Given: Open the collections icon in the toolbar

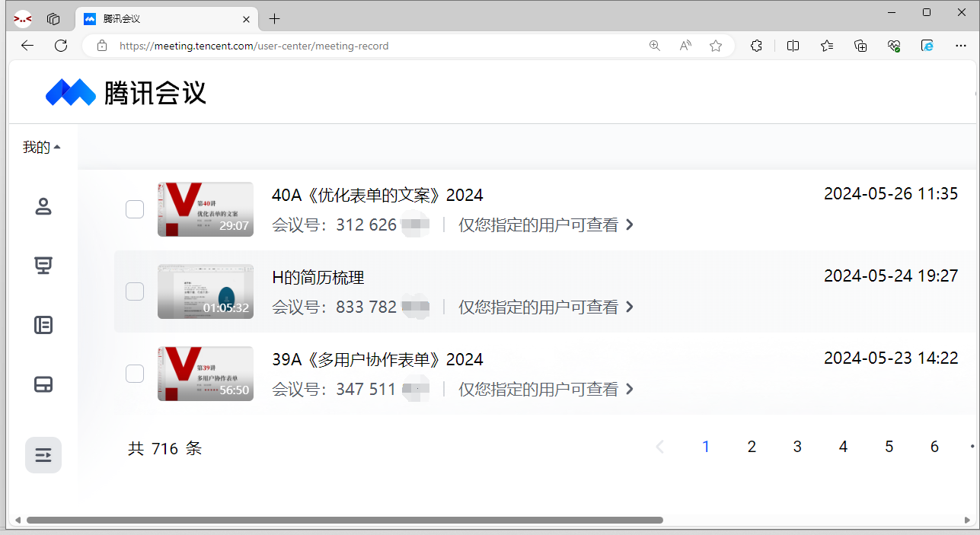Looking at the screenshot, I should pyautogui.click(x=860, y=46).
